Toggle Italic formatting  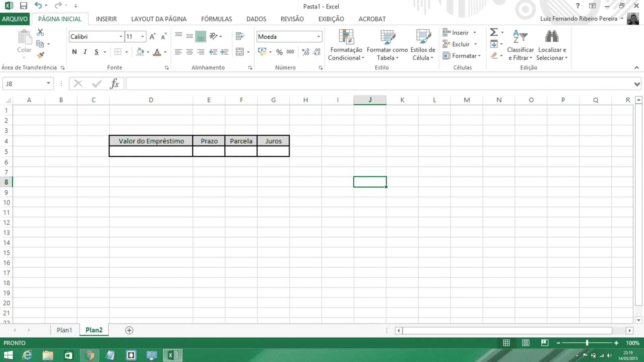coord(85,52)
